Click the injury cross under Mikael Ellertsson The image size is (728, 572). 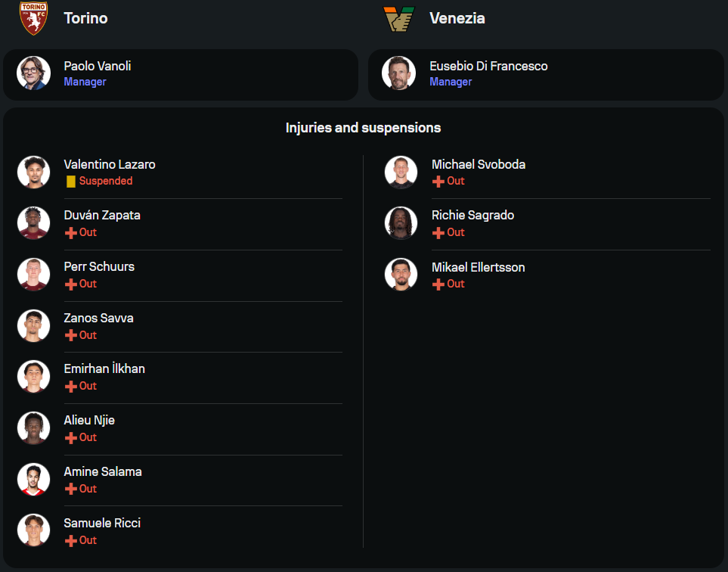pos(438,284)
